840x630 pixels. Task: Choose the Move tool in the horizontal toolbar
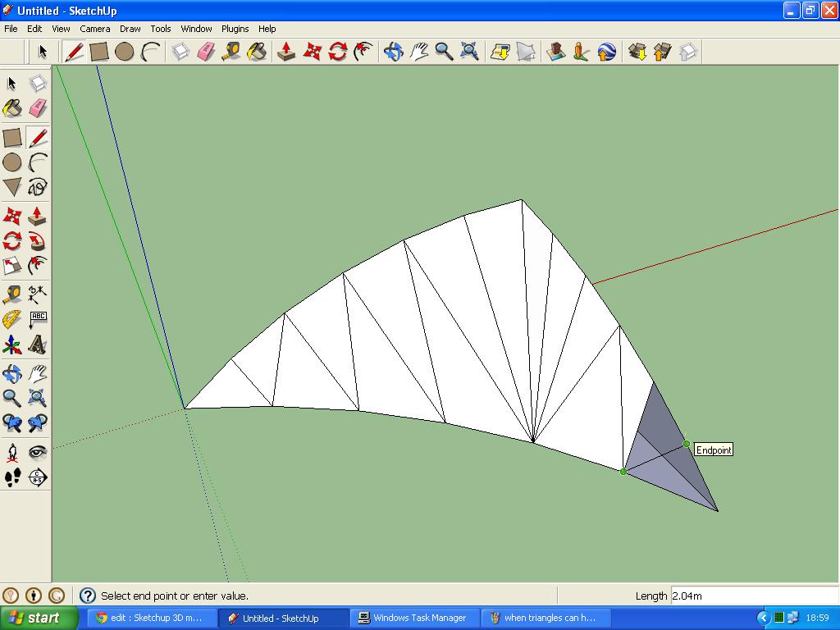coord(312,52)
